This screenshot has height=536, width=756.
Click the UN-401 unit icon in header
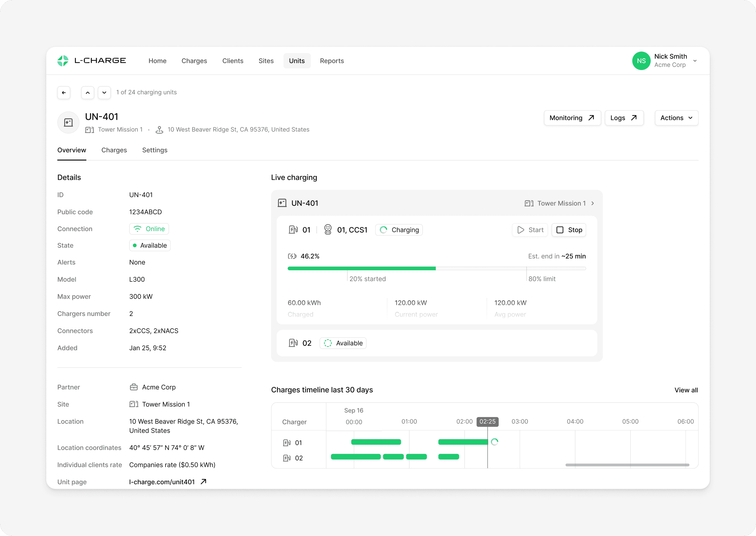(68, 123)
